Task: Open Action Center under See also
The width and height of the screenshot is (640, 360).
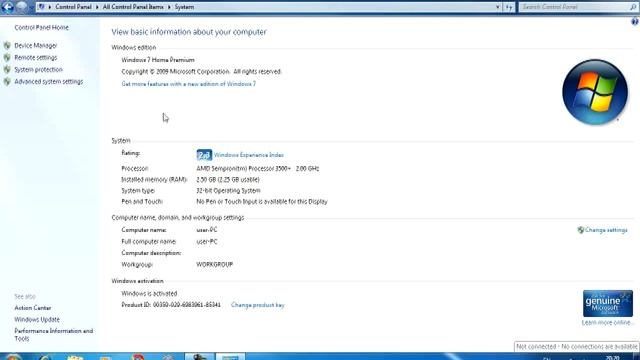Action: tap(33, 308)
